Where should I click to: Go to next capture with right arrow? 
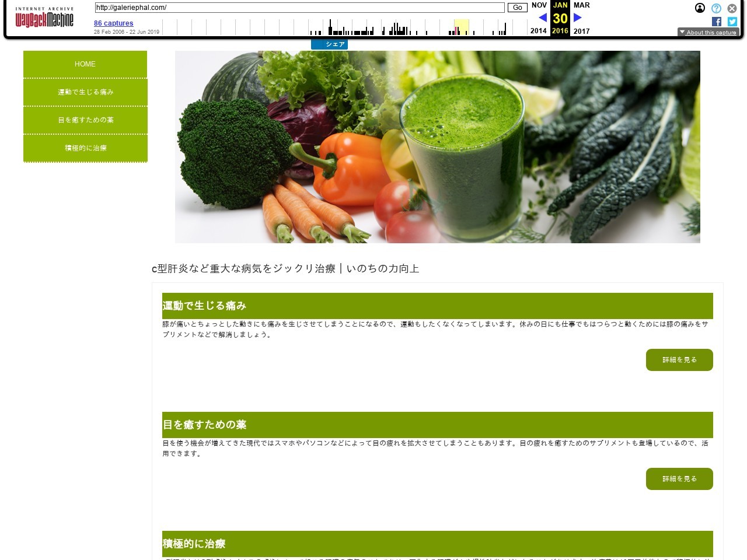(578, 17)
